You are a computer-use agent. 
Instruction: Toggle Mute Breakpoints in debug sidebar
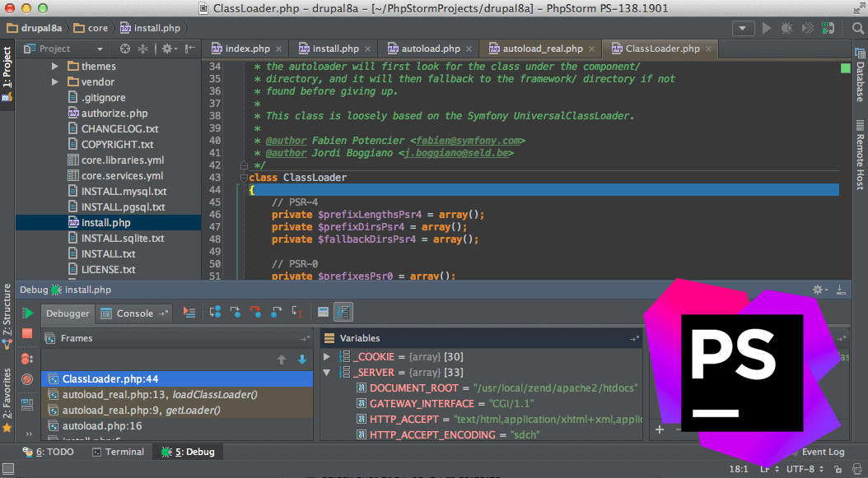click(27, 379)
